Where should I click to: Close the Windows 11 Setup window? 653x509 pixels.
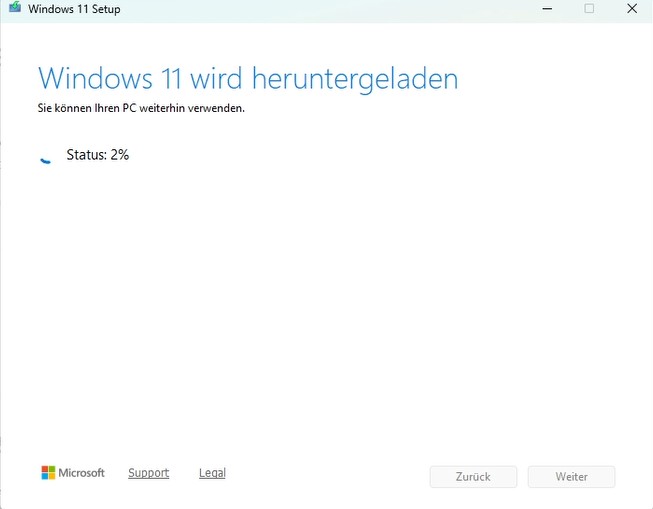[632, 8]
